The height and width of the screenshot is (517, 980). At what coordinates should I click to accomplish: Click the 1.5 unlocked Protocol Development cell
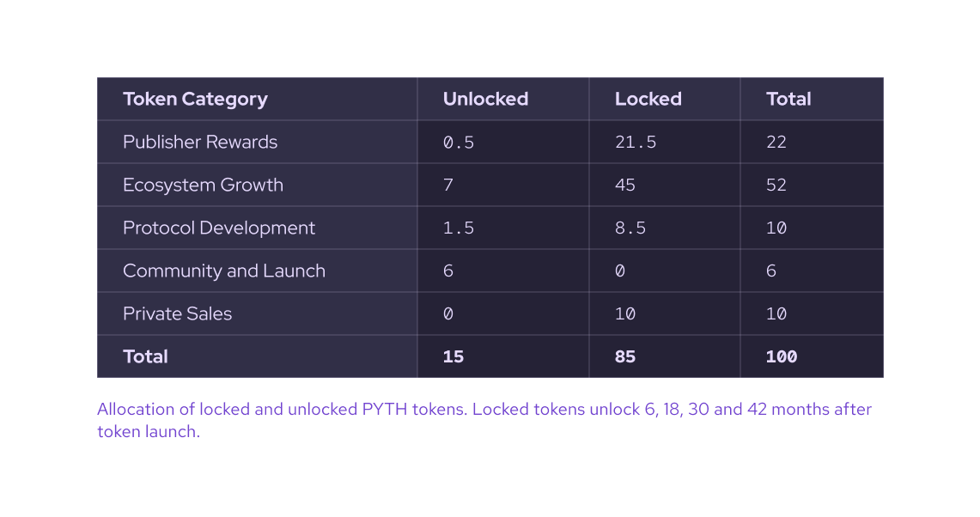pyautogui.click(x=459, y=228)
